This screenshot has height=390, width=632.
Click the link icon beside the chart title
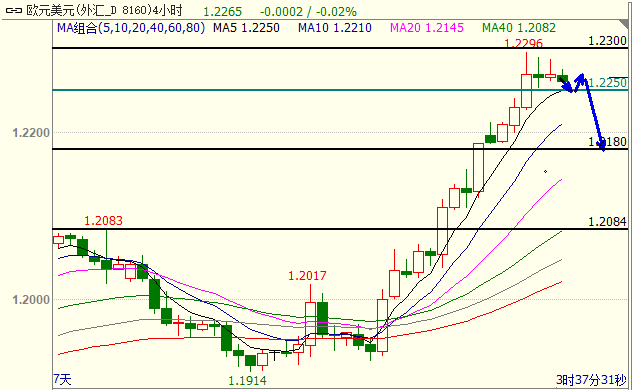pyautogui.click(x=14, y=10)
